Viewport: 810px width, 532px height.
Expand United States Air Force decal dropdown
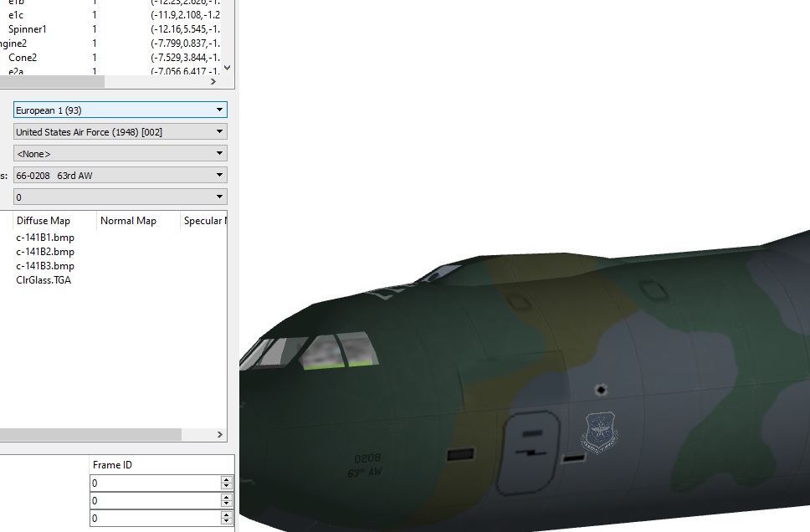pyautogui.click(x=120, y=131)
